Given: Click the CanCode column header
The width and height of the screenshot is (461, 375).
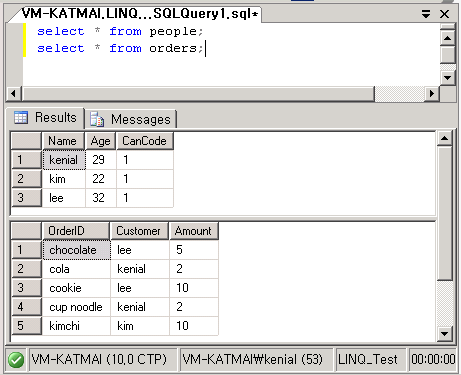Looking at the screenshot, I should tap(145, 141).
